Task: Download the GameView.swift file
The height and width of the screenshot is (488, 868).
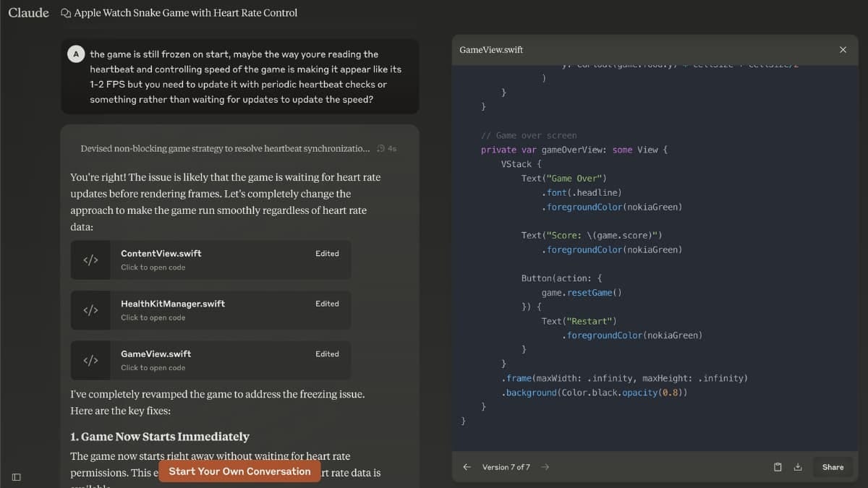Action: (798, 467)
